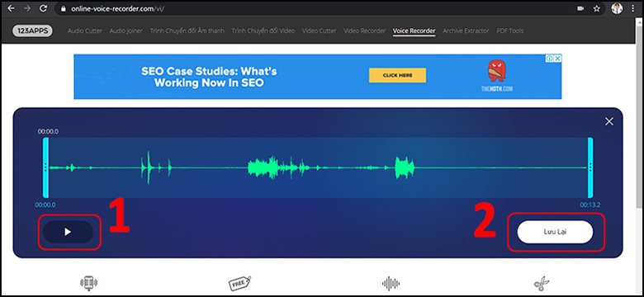The height and width of the screenshot is (297, 644).
Task: Play the recorded audio clip
Action: [x=68, y=232]
